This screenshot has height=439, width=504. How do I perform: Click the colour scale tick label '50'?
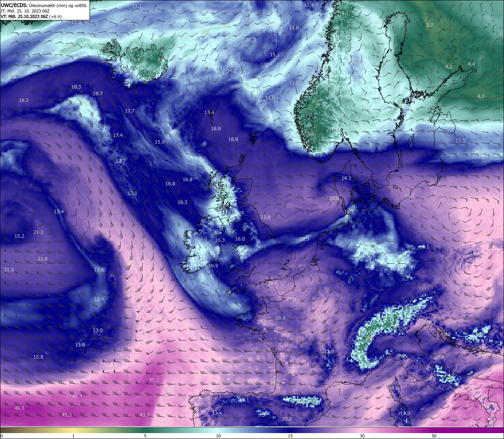tap(434, 436)
